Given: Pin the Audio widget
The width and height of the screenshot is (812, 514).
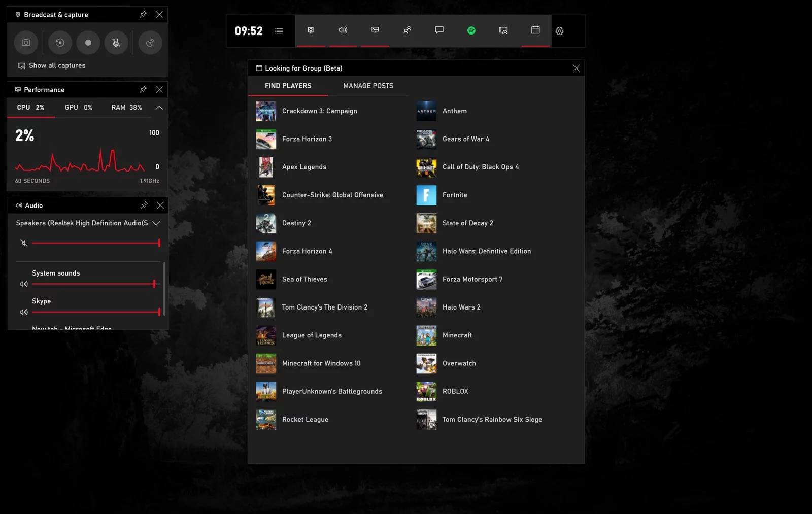Looking at the screenshot, I should point(144,205).
